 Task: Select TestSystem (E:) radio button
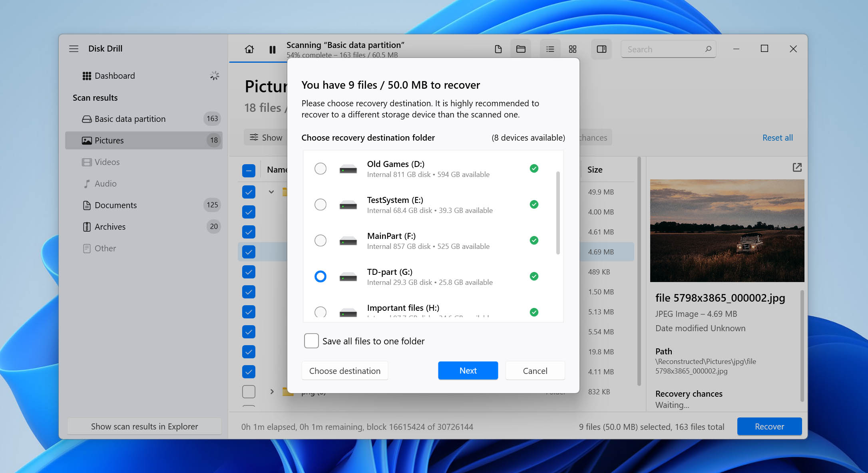tap(321, 205)
